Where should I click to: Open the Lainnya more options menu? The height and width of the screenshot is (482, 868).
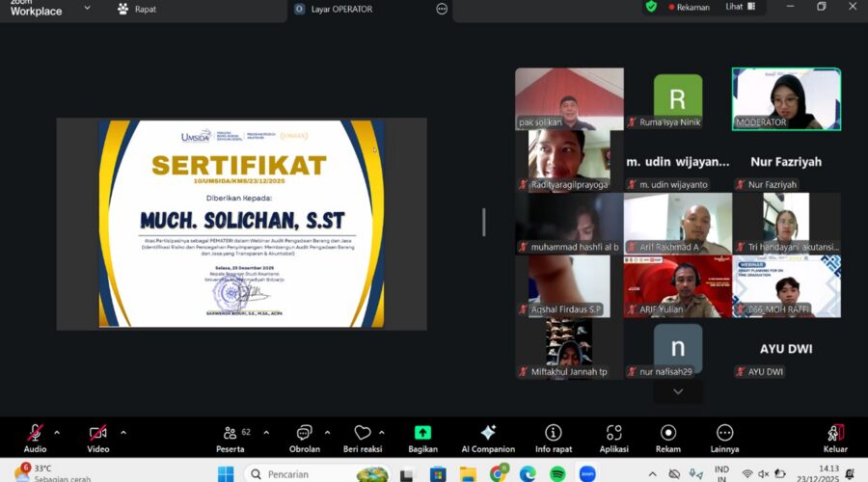tap(724, 433)
